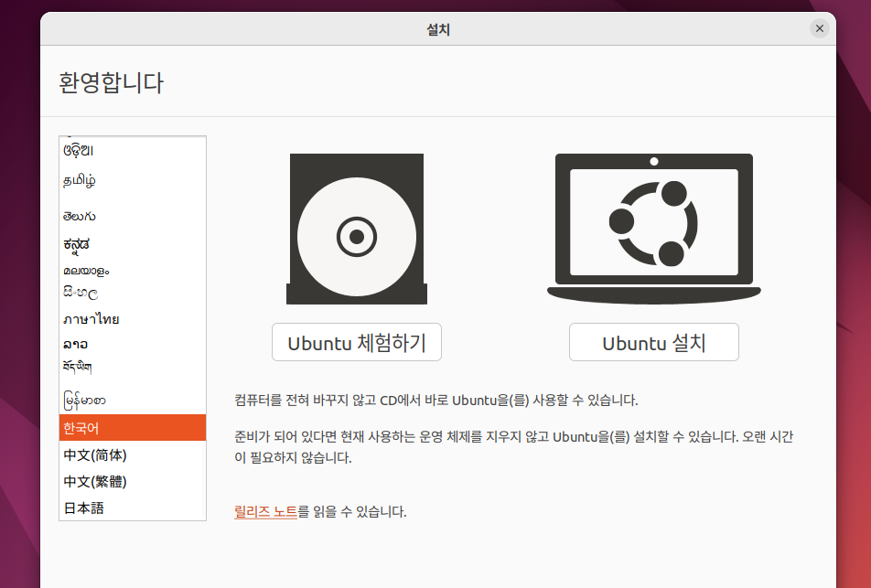The width and height of the screenshot is (871, 588).
Task: Click the CD disc icon
Action: [x=357, y=229]
